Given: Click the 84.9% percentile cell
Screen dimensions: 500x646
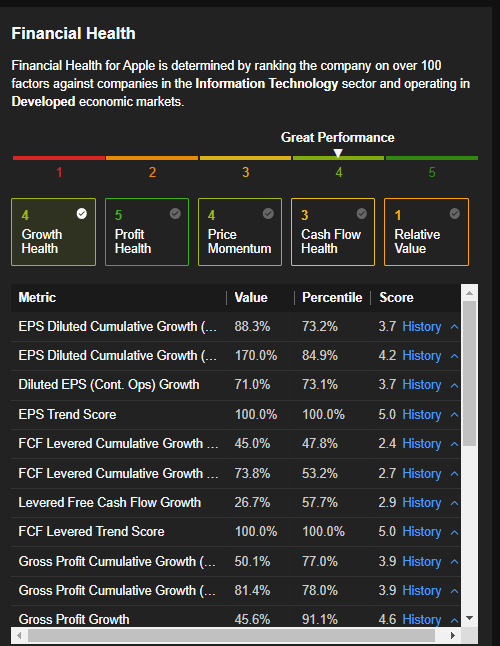Looking at the screenshot, I should pyautogui.click(x=320, y=356).
